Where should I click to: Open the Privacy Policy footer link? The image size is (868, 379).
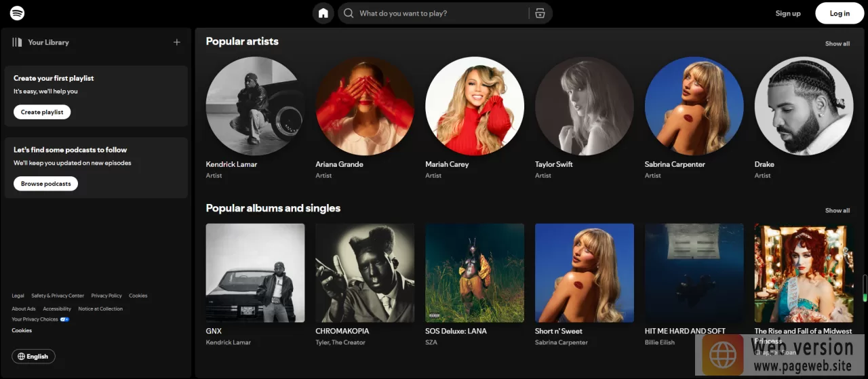[x=106, y=296]
